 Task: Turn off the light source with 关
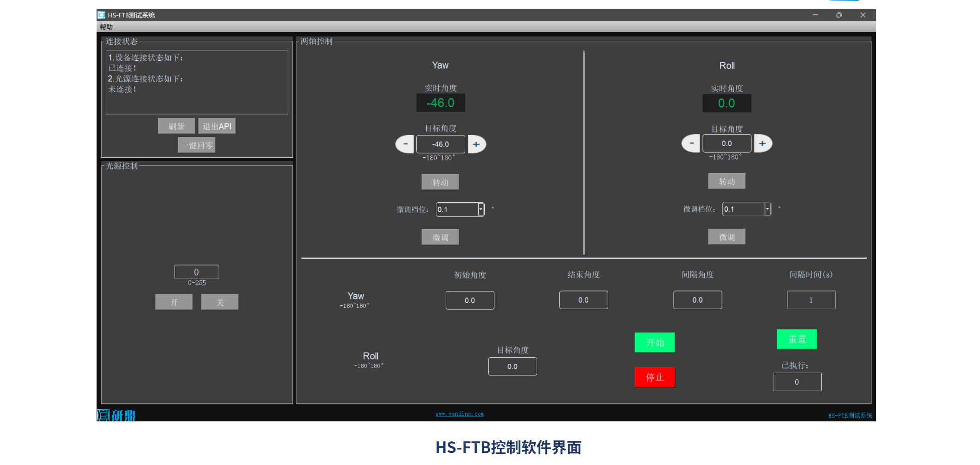tap(220, 302)
